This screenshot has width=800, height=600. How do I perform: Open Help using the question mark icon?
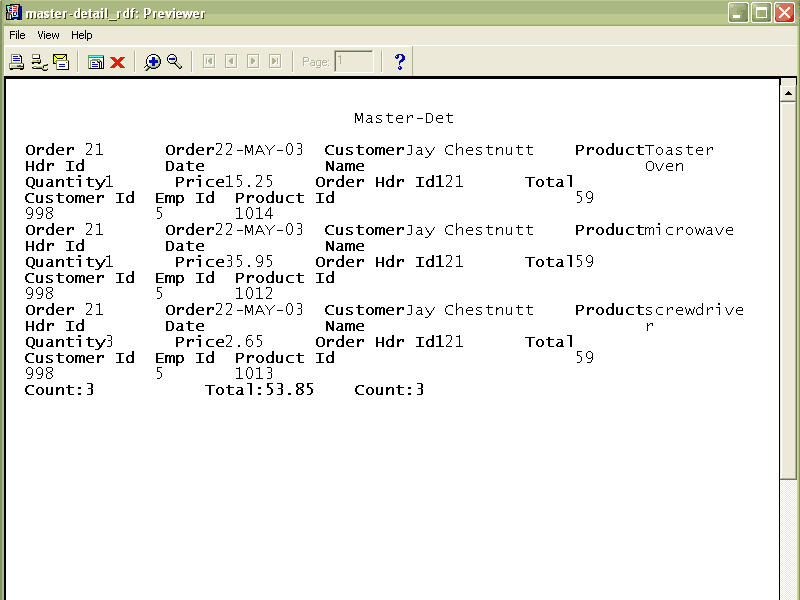click(400, 62)
